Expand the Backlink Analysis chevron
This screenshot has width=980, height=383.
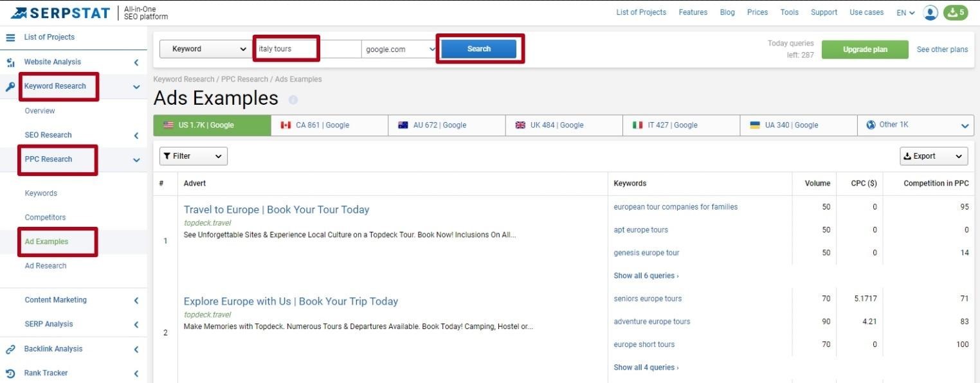[x=136, y=350]
